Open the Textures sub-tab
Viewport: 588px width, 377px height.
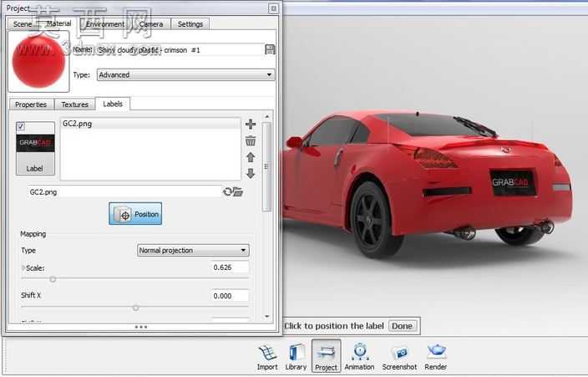(74, 104)
